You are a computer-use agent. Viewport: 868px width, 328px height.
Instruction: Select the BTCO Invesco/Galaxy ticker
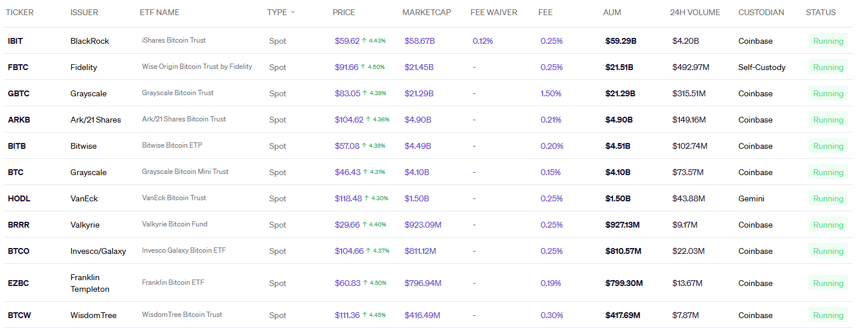19,251
